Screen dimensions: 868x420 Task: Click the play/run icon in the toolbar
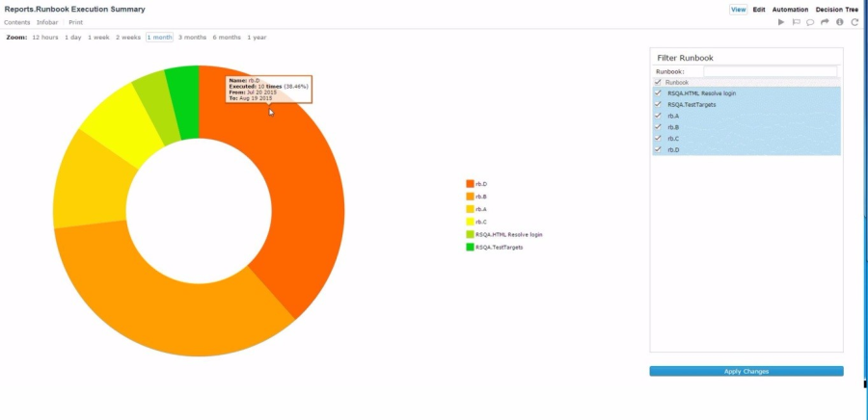point(782,22)
